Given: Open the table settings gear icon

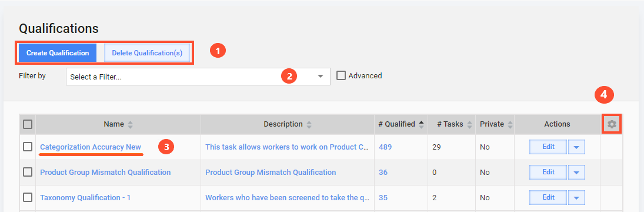Looking at the screenshot, I should tap(612, 124).
